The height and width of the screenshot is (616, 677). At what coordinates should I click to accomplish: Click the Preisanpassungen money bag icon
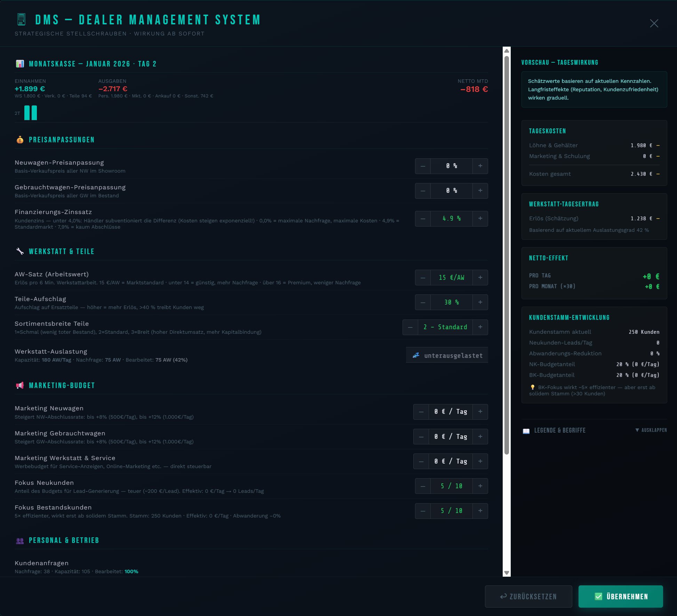(20, 140)
